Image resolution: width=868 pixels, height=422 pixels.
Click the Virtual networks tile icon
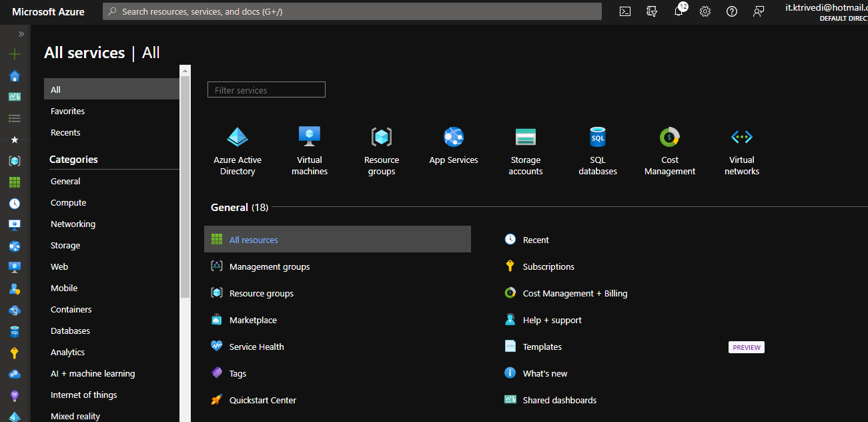coord(742,137)
